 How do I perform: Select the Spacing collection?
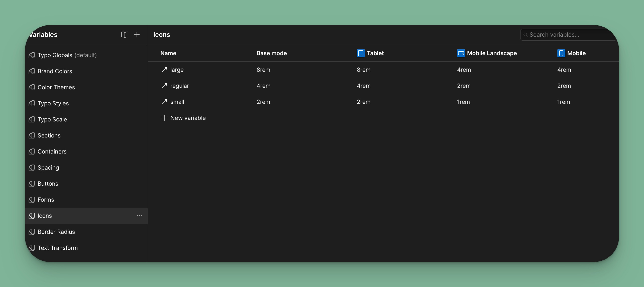coord(48,168)
